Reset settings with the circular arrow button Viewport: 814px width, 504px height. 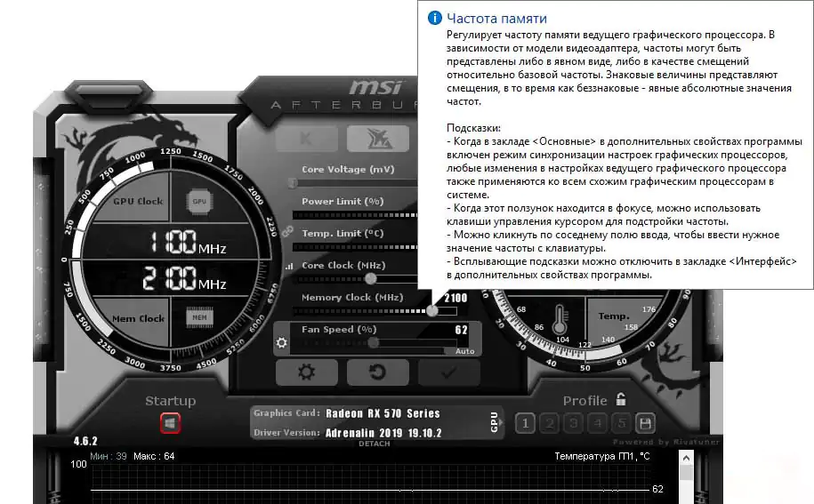377,372
